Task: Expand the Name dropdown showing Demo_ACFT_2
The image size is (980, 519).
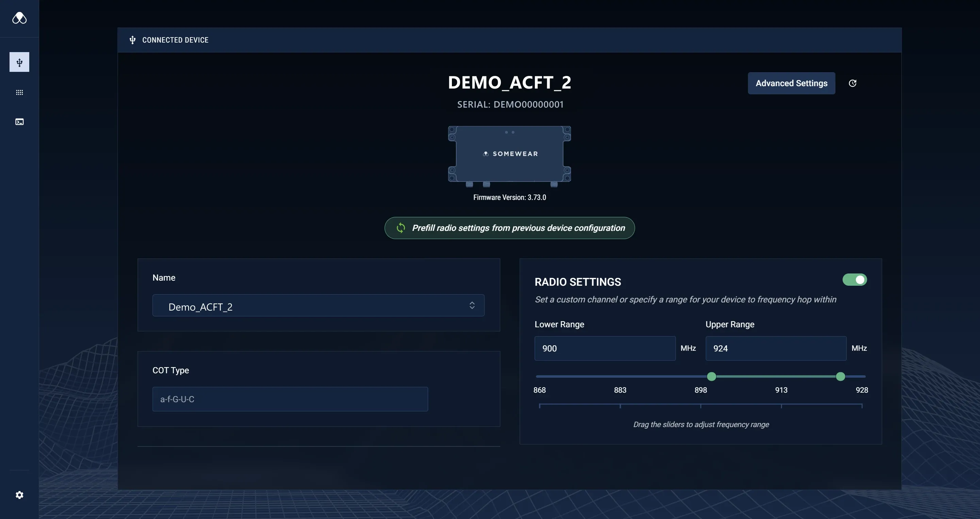Action: [318, 305]
